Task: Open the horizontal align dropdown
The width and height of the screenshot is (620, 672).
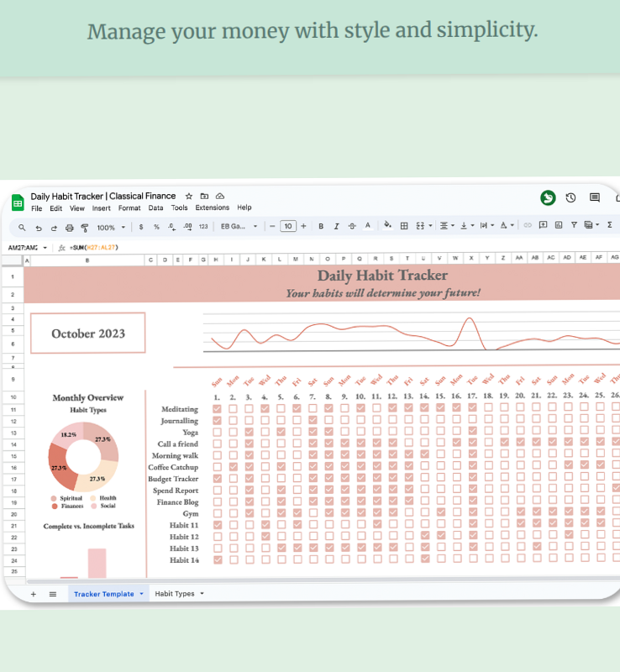Action: point(447,225)
